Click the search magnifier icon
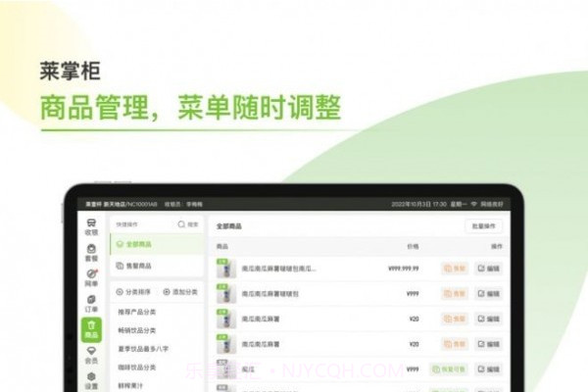 pyautogui.click(x=181, y=224)
